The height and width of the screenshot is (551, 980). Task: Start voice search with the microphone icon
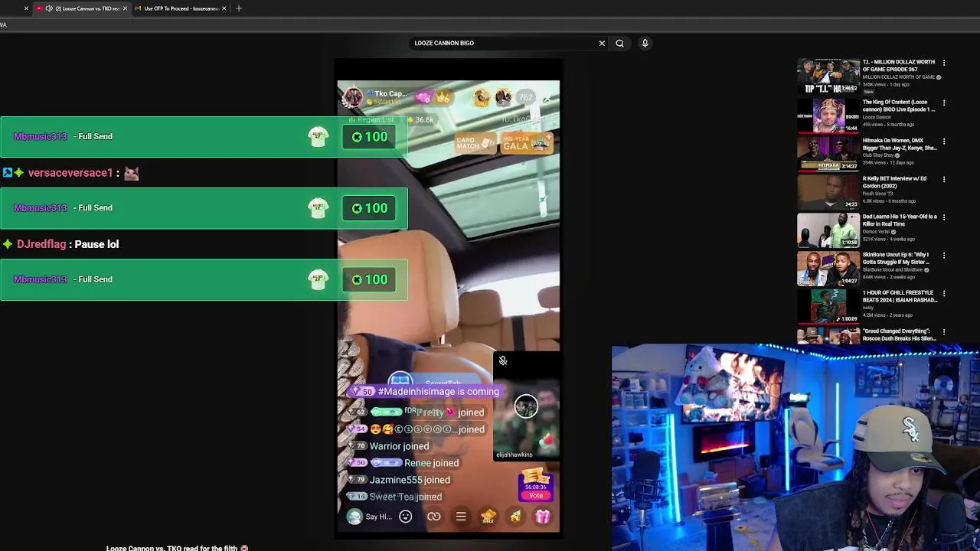pyautogui.click(x=645, y=43)
